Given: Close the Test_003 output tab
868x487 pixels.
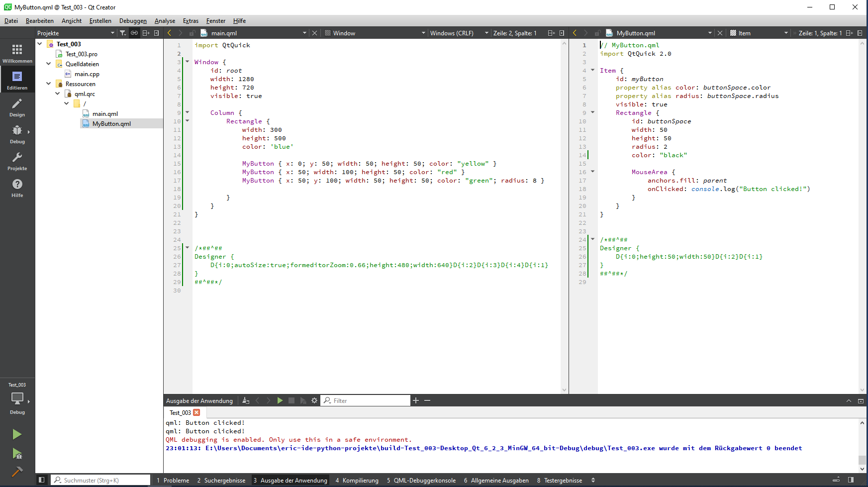Looking at the screenshot, I should click(197, 412).
